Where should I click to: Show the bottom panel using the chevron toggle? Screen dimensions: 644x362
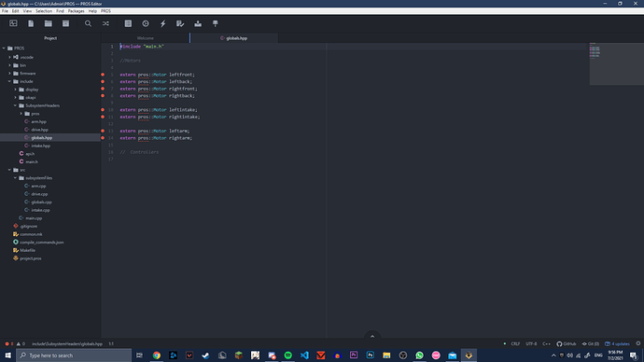coord(372,336)
